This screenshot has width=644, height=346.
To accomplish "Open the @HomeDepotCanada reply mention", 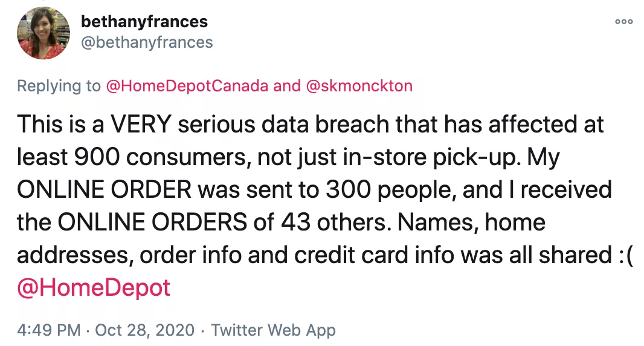I will pos(187,86).
